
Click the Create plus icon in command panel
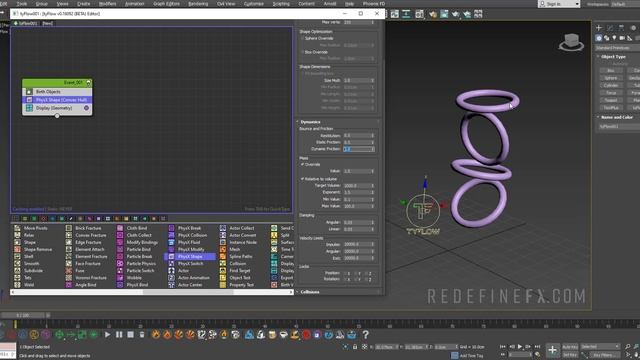(599, 28)
